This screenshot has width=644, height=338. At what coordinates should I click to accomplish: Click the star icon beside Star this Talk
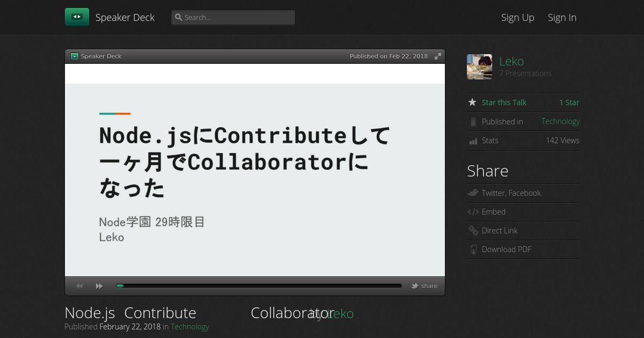[x=472, y=102]
